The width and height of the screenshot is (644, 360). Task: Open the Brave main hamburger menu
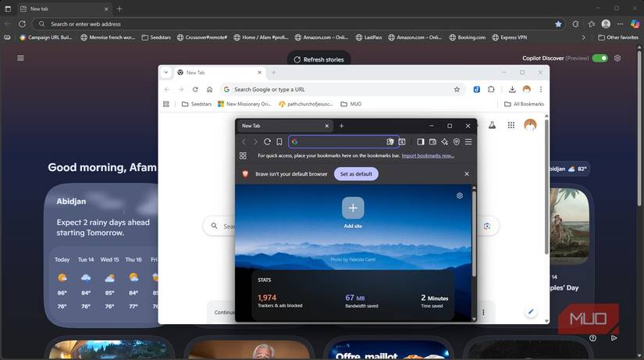[468, 142]
